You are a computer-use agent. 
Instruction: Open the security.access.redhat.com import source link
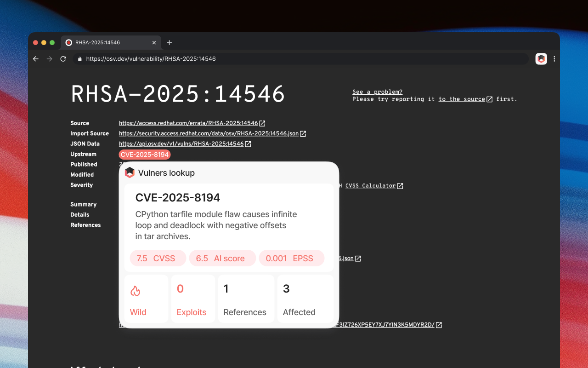(209, 133)
